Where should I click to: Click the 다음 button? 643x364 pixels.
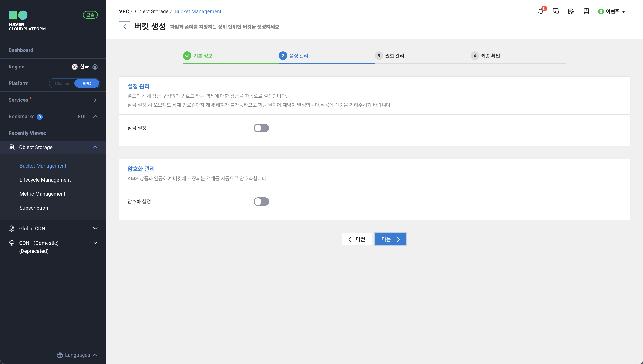(390, 239)
